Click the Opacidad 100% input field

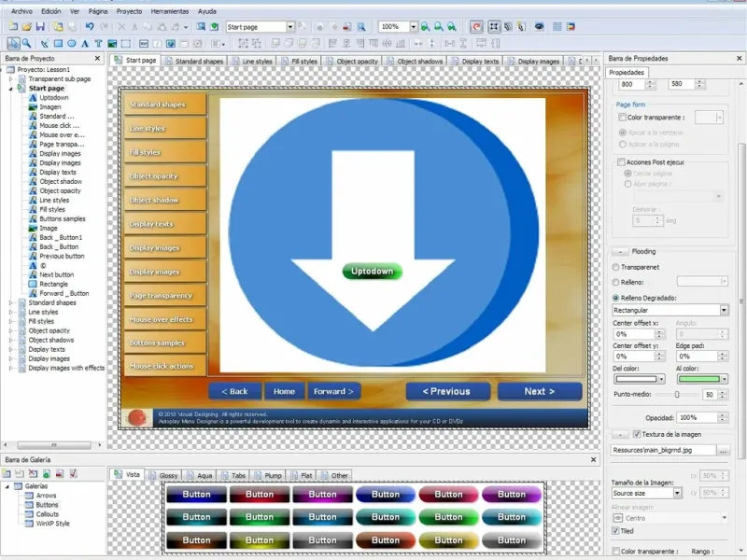[698, 417]
